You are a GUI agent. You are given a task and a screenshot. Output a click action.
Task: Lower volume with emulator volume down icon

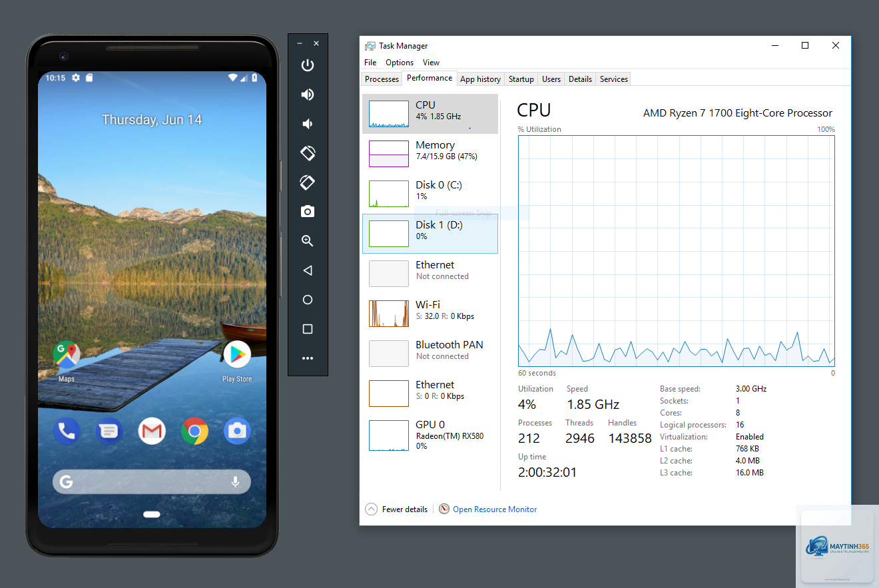pos(308,124)
